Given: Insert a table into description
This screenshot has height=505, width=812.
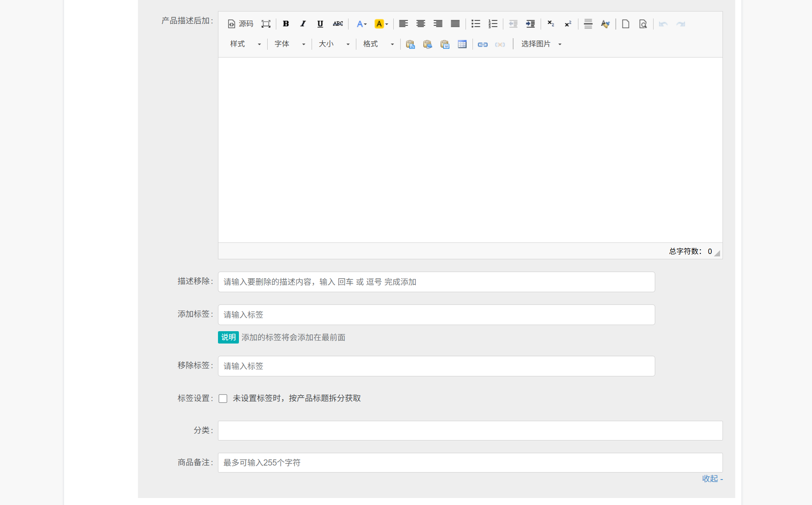Looking at the screenshot, I should pos(462,44).
